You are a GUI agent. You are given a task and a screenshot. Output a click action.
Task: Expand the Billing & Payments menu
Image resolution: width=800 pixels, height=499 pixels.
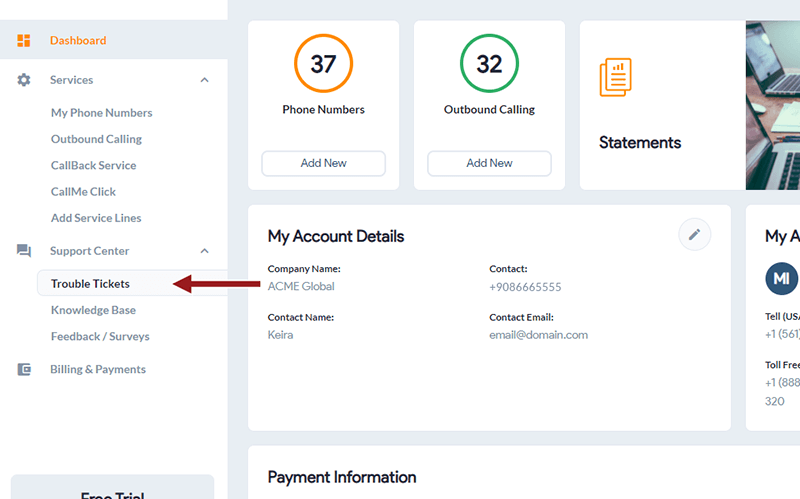pyautogui.click(x=98, y=369)
